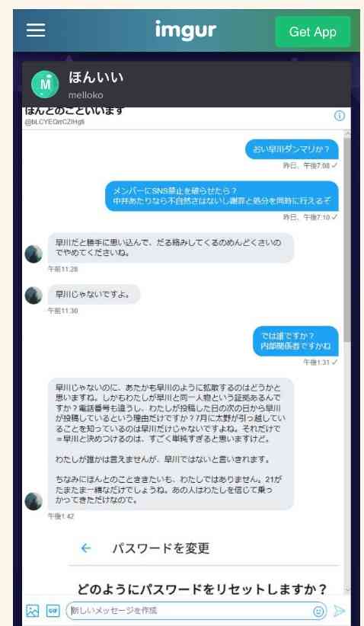Click the send message arrow icon

339,611
